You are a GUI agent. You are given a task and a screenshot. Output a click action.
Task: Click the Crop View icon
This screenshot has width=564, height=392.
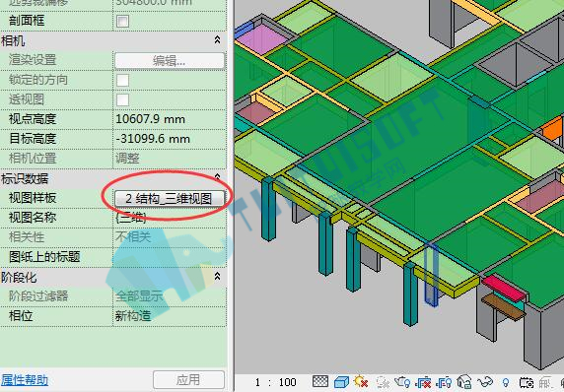click(x=423, y=382)
